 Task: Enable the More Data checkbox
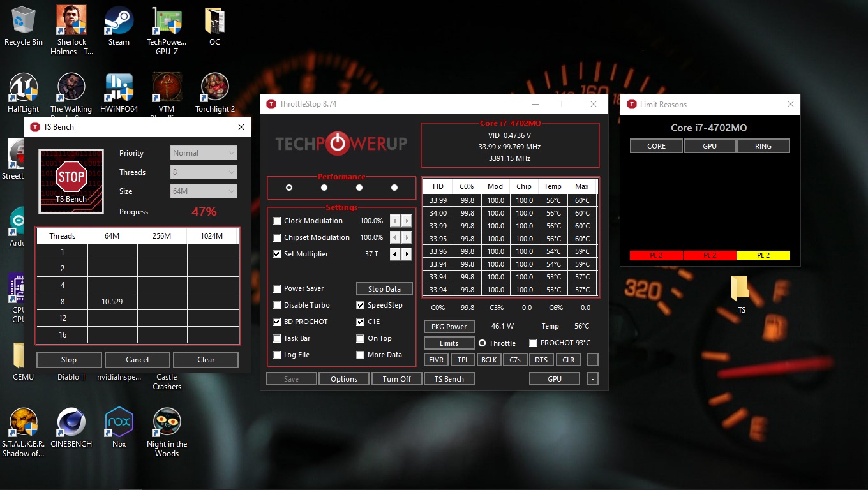click(361, 355)
